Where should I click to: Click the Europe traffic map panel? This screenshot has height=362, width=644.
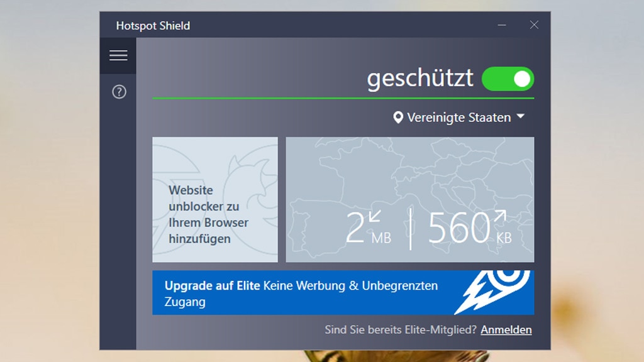click(x=410, y=199)
